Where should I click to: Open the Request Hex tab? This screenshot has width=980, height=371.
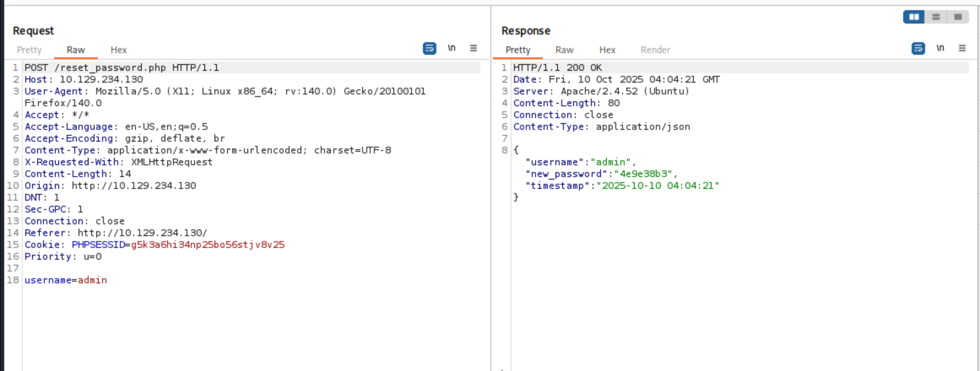(119, 50)
